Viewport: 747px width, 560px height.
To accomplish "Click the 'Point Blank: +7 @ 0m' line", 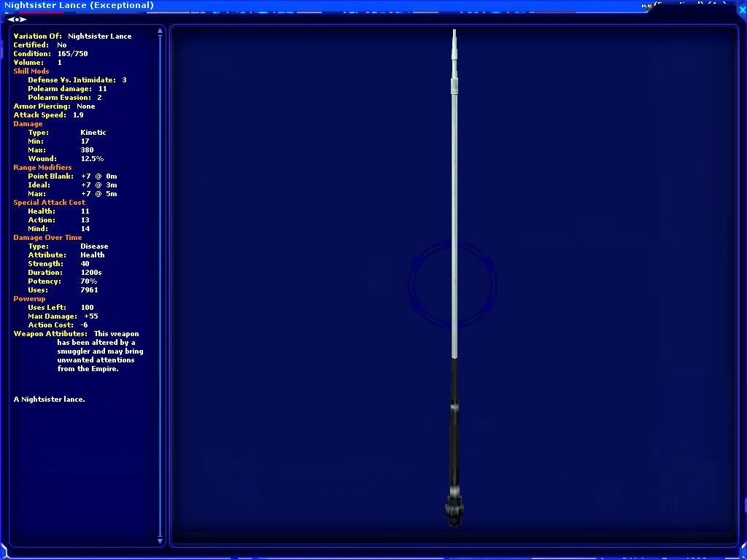I will tap(72, 176).
